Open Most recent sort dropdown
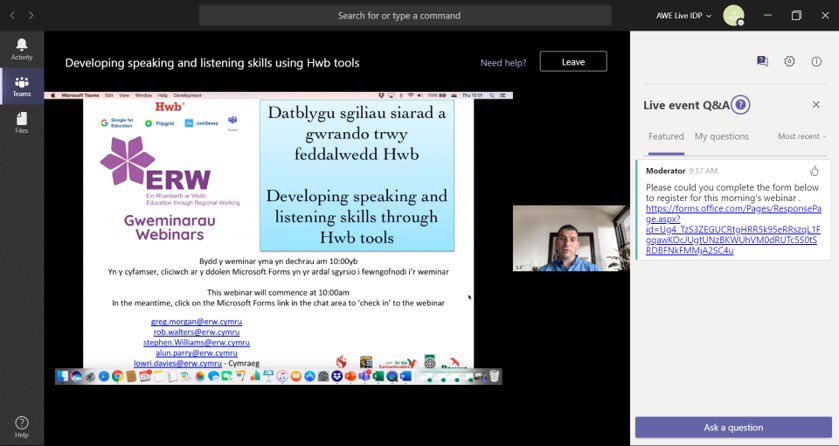Viewport: 839px width, 446px height. [x=802, y=136]
